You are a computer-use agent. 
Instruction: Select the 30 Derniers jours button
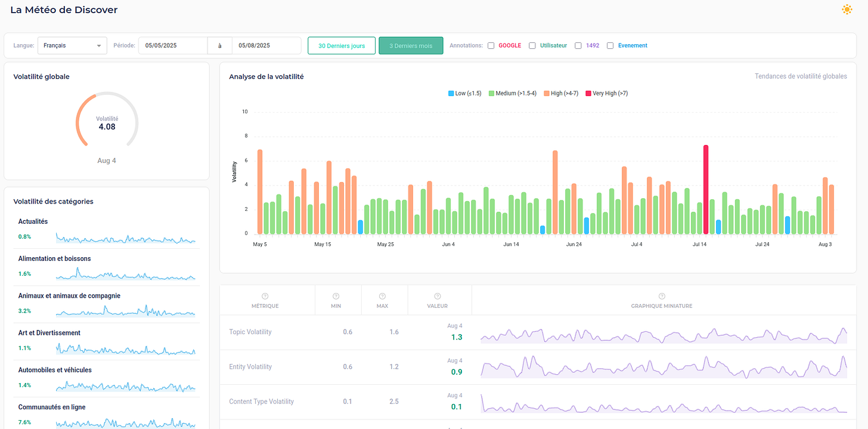pos(342,45)
